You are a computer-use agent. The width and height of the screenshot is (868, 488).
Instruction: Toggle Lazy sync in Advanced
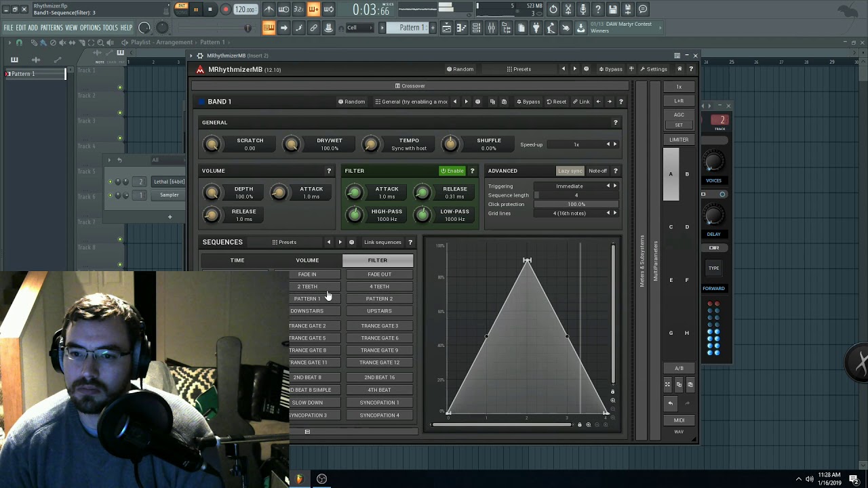(x=570, y=171)
